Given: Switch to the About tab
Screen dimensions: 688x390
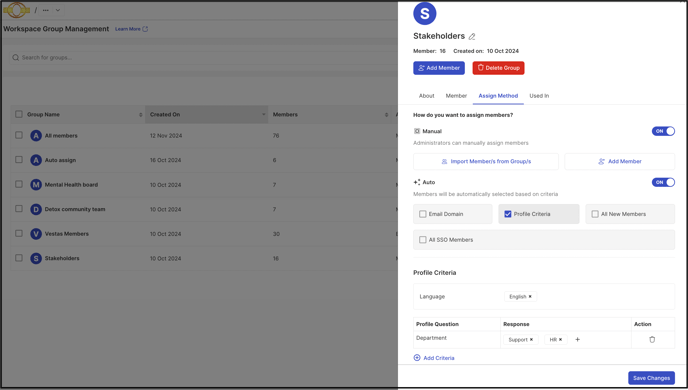Looking at the screenshot, I should 426,96.
